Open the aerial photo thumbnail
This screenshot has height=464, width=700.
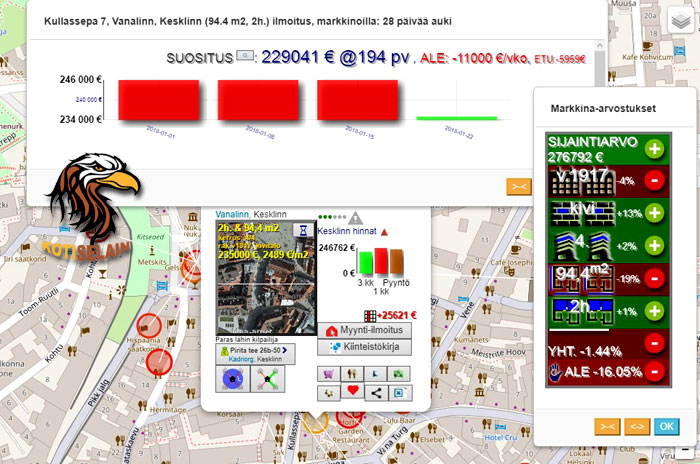coord(266,277)
